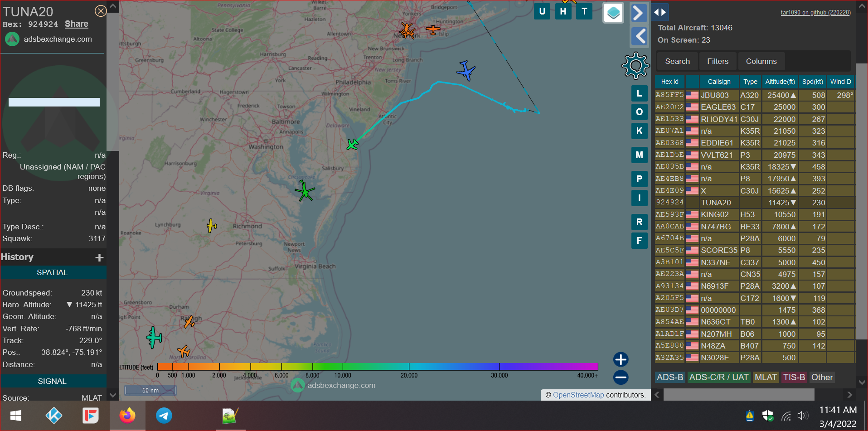
Task: Open the map layers selector icon
Action: [x=613, y=13]
